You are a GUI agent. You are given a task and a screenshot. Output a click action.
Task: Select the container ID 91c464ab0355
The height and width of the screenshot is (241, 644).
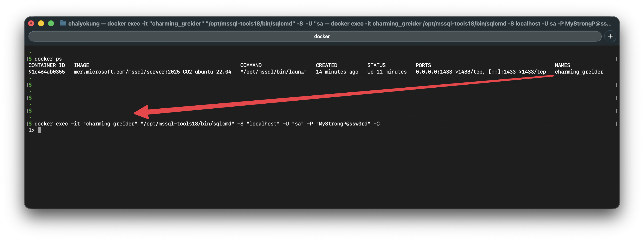click(x=46, y=72)
